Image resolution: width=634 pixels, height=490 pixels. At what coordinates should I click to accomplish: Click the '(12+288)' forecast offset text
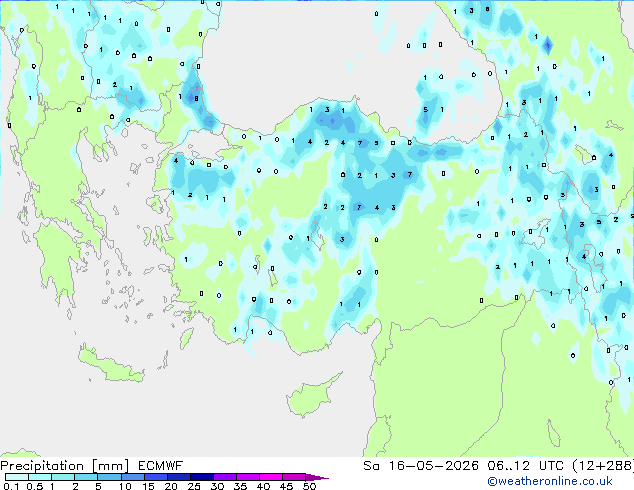603,466
